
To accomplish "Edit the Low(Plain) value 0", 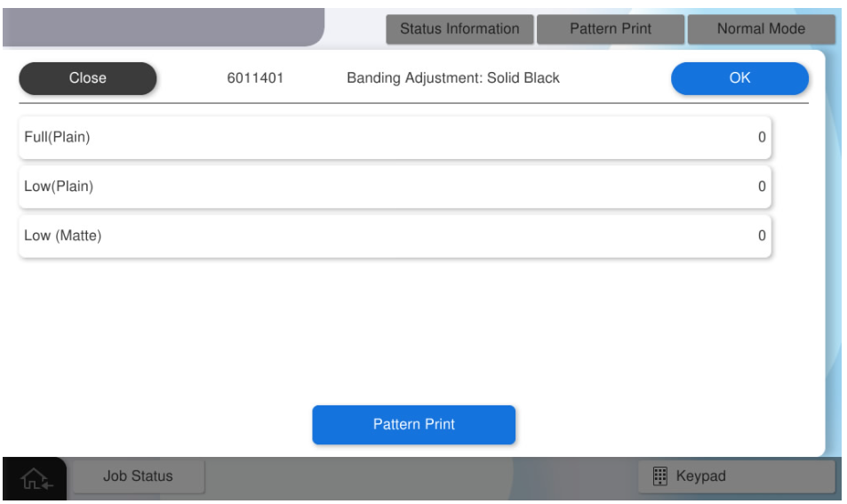I will pyautogui.click(x=761, y=187).
